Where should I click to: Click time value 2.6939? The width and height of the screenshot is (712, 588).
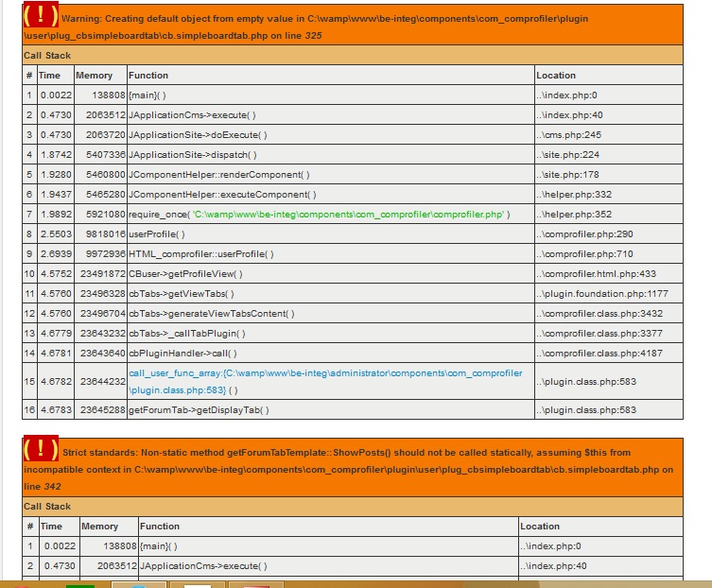tap(56, 253)
